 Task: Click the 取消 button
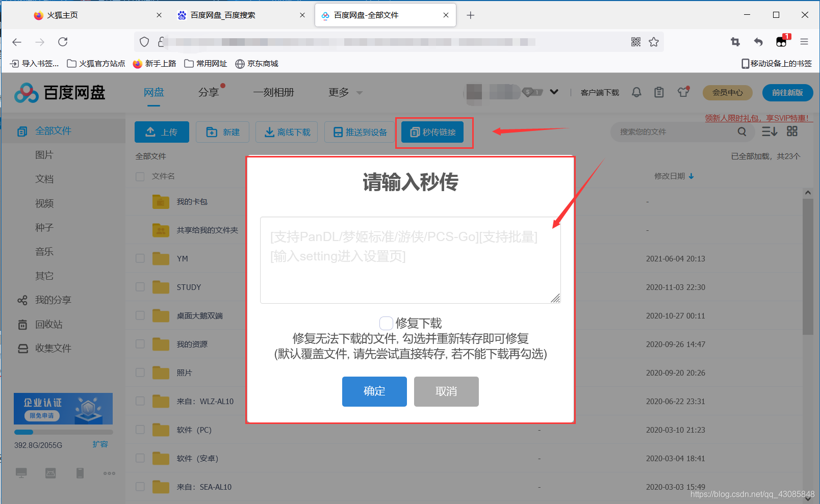tap(446, 391)
